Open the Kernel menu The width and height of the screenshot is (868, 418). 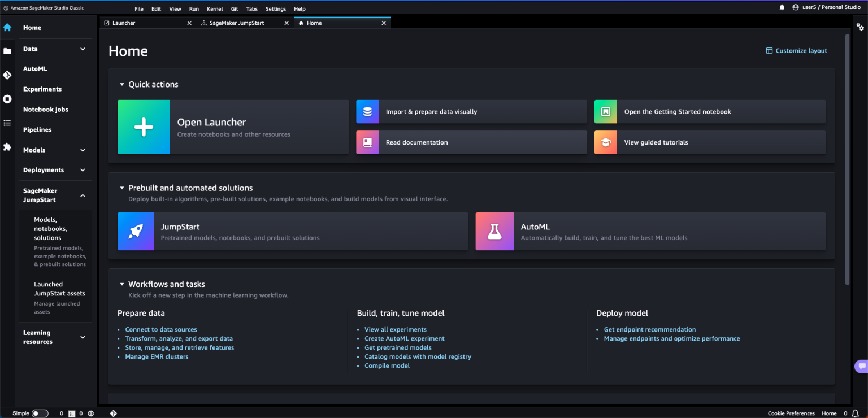click(x=215, y=8)
